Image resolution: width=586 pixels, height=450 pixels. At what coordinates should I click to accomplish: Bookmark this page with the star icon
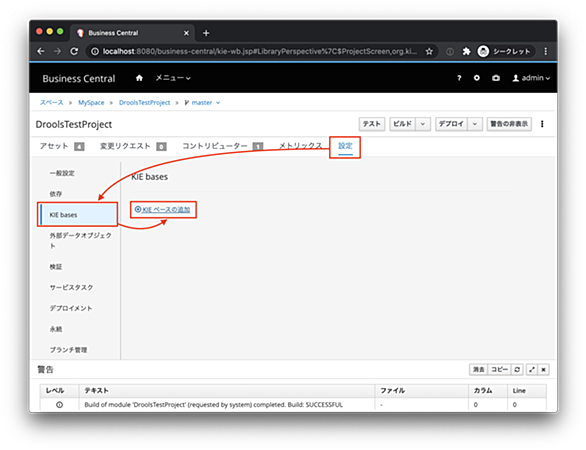click(429, 52)
